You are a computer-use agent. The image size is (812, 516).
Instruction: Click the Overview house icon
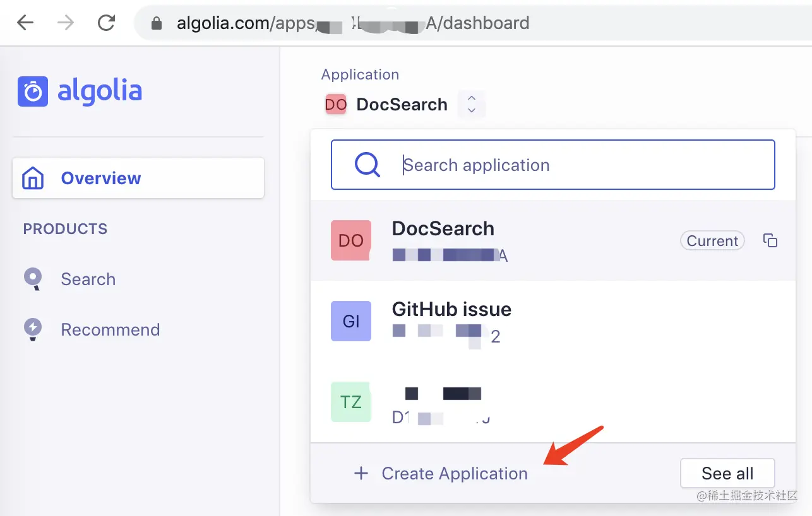click(33, 178)
